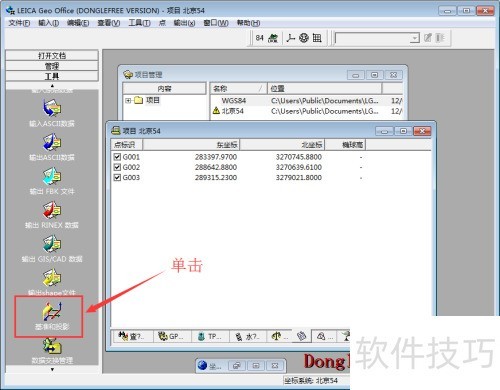Open the 帮助(H) menu
The image size is (500, 390).
coord(248,23)
